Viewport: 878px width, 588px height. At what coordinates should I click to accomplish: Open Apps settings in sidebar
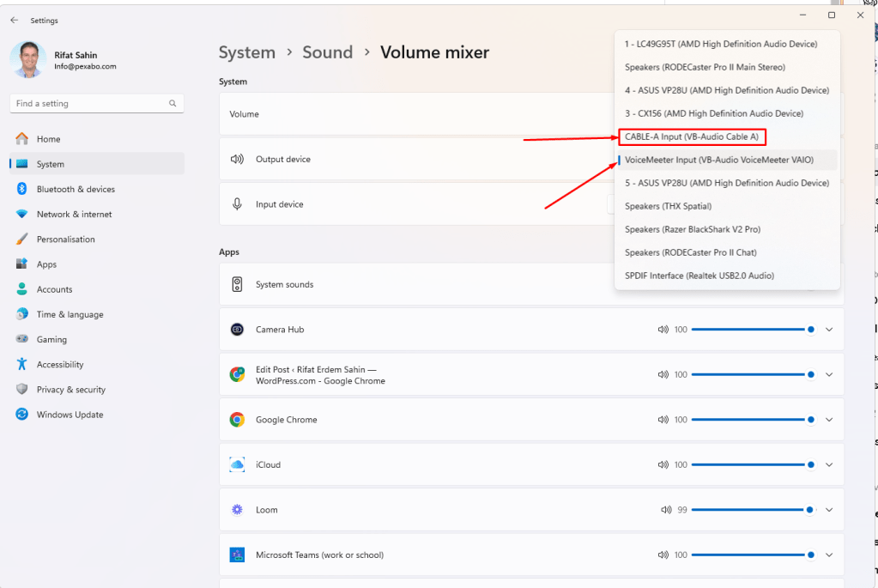click(x=97, y=264)
